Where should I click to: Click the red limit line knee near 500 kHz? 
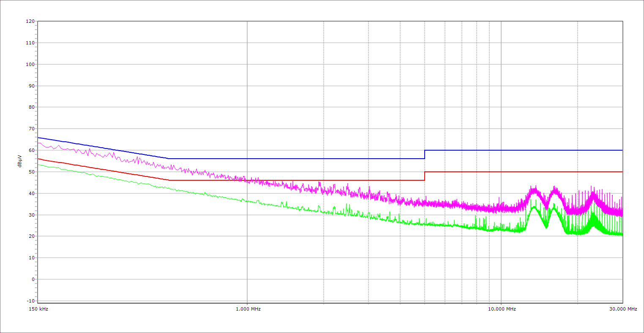click(x=169, y=180)
